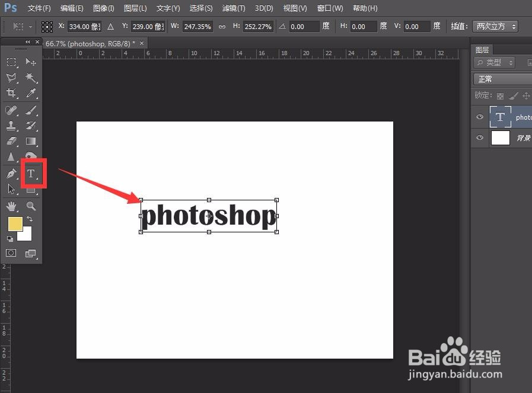
Task: Activate the Eraser tool
Action: pyautogui.click(x=11, y=140)
